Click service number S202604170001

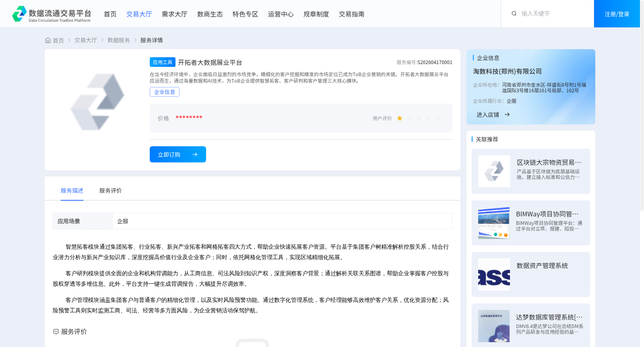pos(435,62)
